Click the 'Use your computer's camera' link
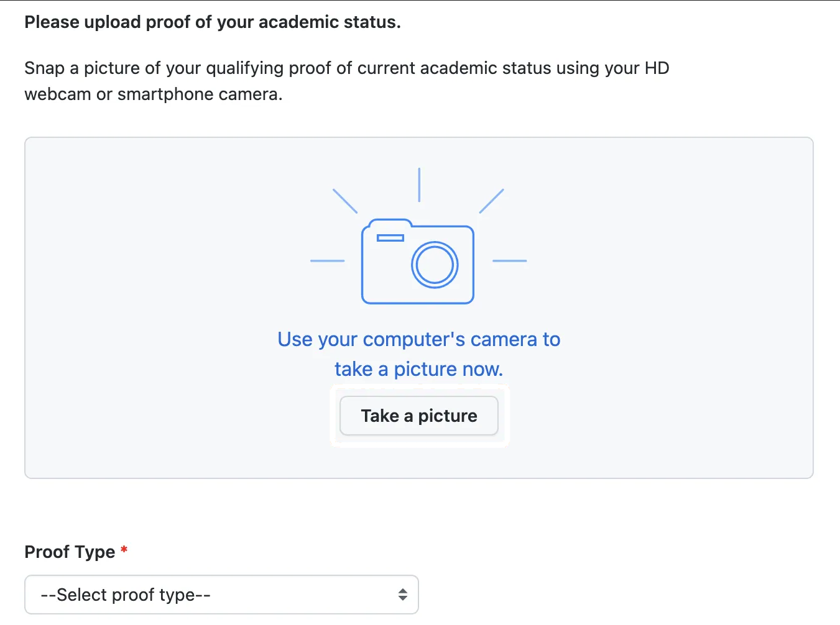Image resolution: width=840 pixels, height=625 pixels. (x=418, y=339)
